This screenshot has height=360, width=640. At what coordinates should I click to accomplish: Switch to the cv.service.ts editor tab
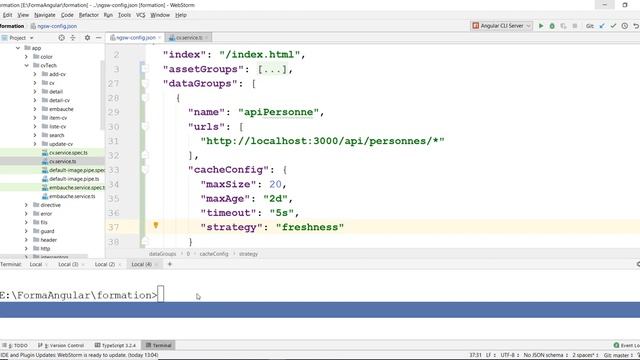click(189, 38)
